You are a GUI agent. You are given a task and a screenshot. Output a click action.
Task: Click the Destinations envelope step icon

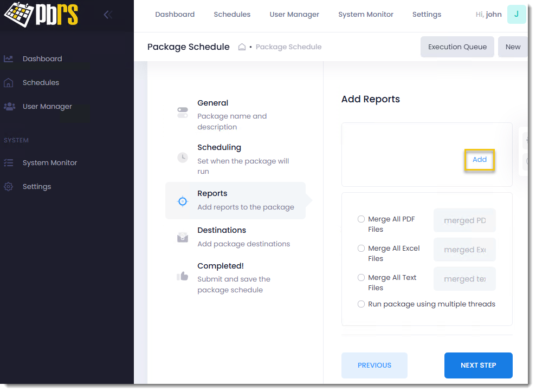[x=183, y=237]
